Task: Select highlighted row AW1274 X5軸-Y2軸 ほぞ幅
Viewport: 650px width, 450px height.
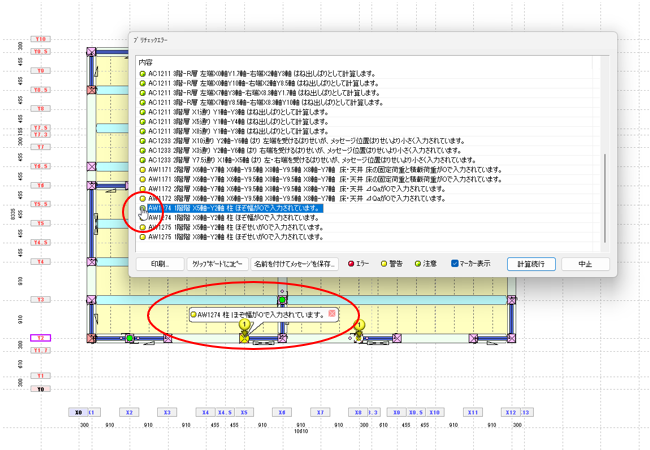Action: click(x=235, y=208)
